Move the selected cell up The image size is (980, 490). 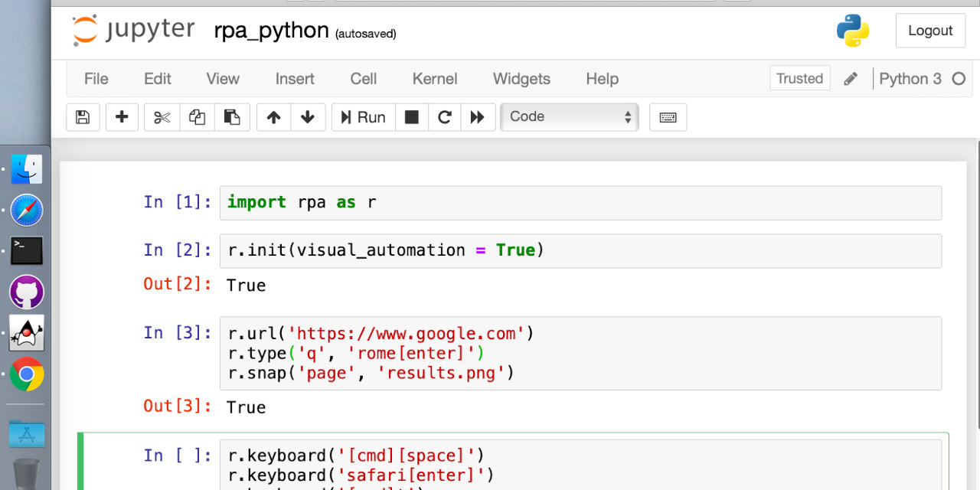click(273, 116)
